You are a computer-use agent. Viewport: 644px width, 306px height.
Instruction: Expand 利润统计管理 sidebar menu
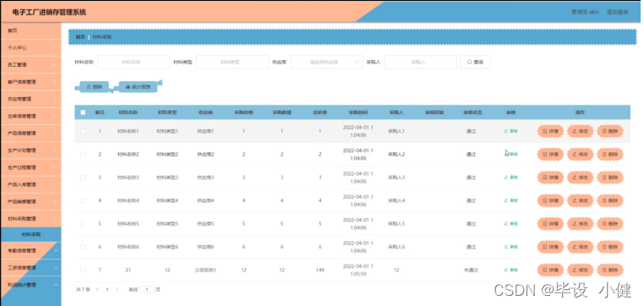[30, 285]
